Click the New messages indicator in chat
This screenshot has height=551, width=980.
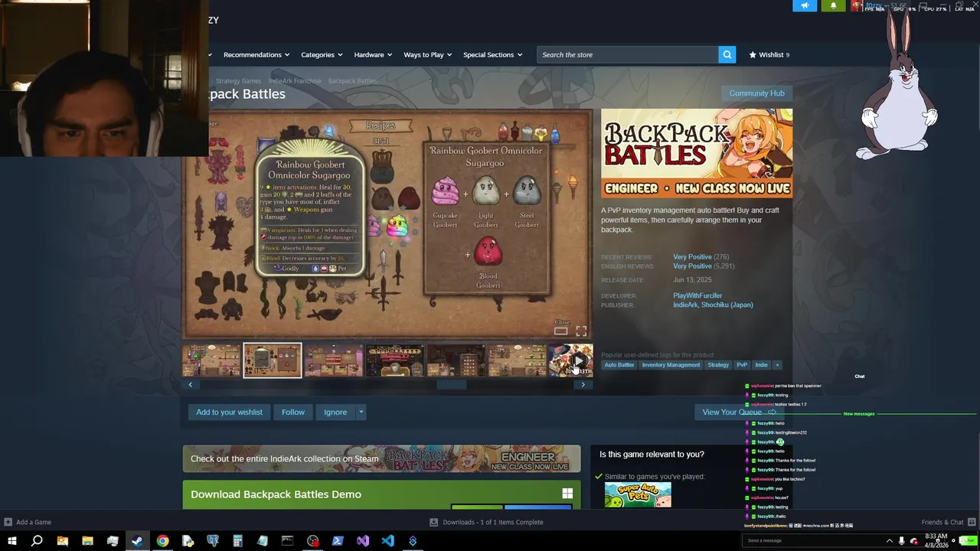[858, 414]
